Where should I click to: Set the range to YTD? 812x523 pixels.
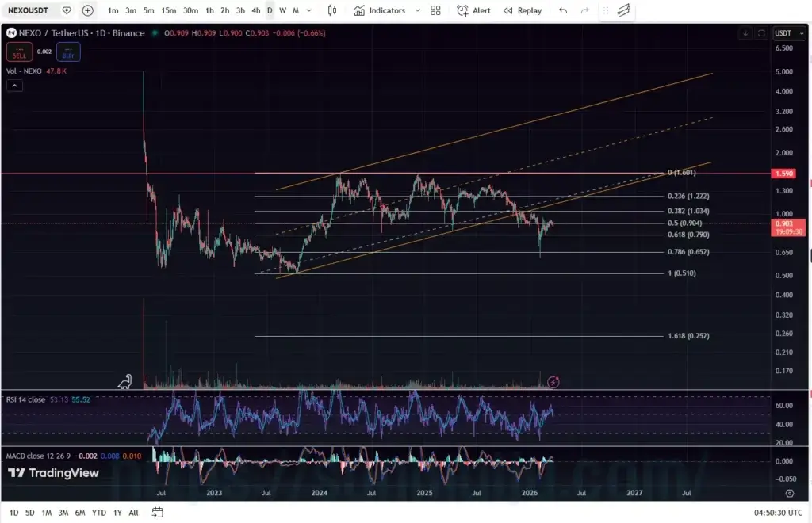pos(99,513)
